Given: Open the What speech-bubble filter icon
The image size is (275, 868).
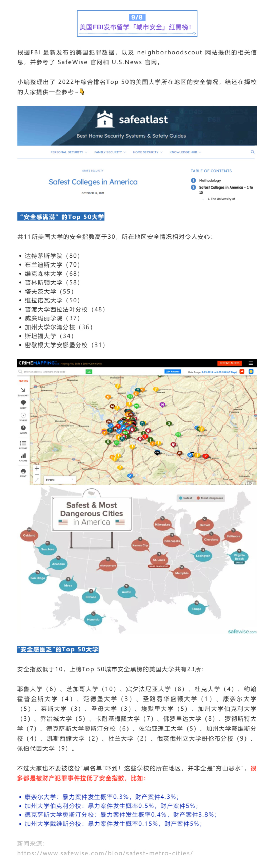Looking at the screenshot, I should coord(23,402).
